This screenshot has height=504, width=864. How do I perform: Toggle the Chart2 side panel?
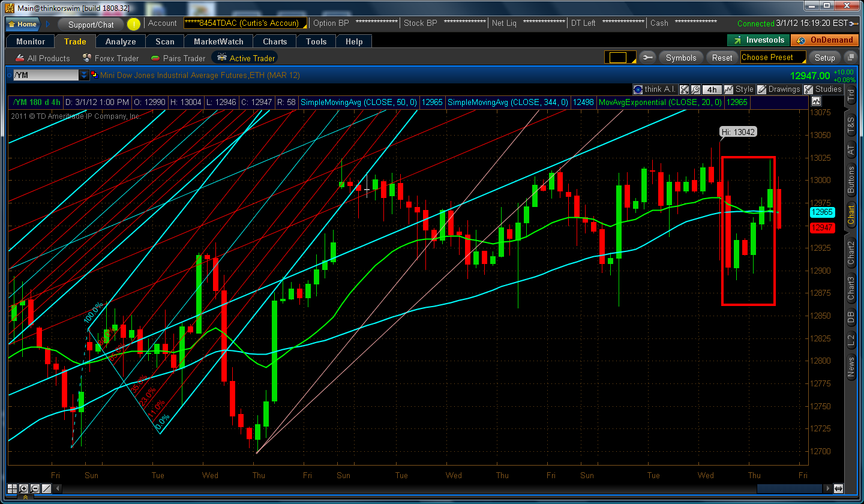[x=851, y=252]
